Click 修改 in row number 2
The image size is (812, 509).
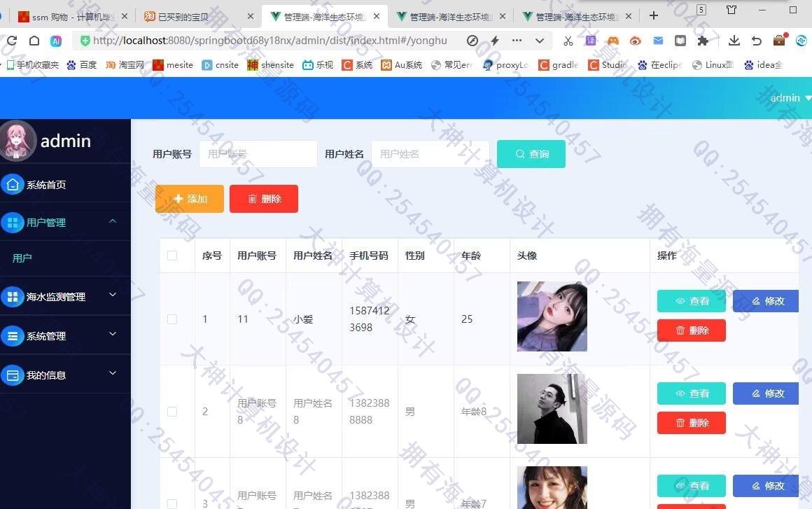pos(766,393)
